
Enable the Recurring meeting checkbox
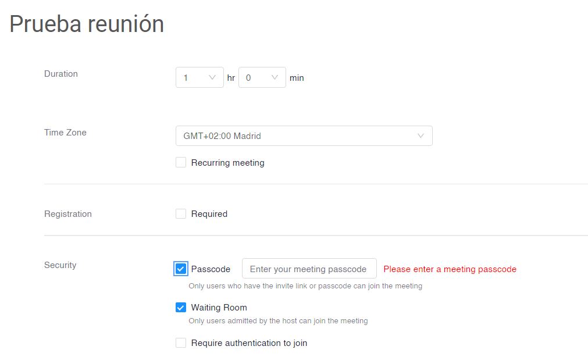point(181,163)
